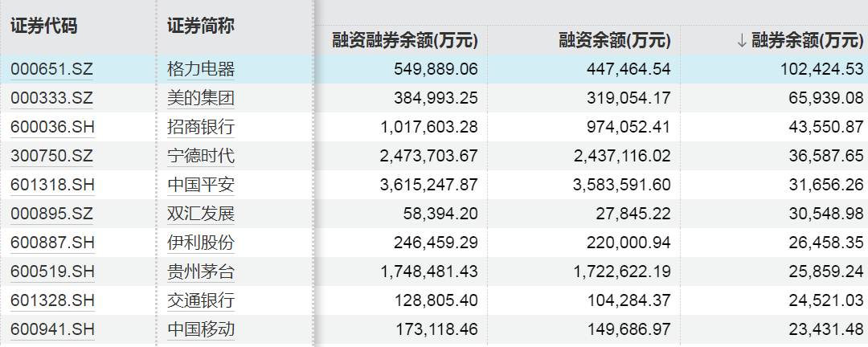
Task: Open 中国移动 stock name link
Action: [201, 329]
